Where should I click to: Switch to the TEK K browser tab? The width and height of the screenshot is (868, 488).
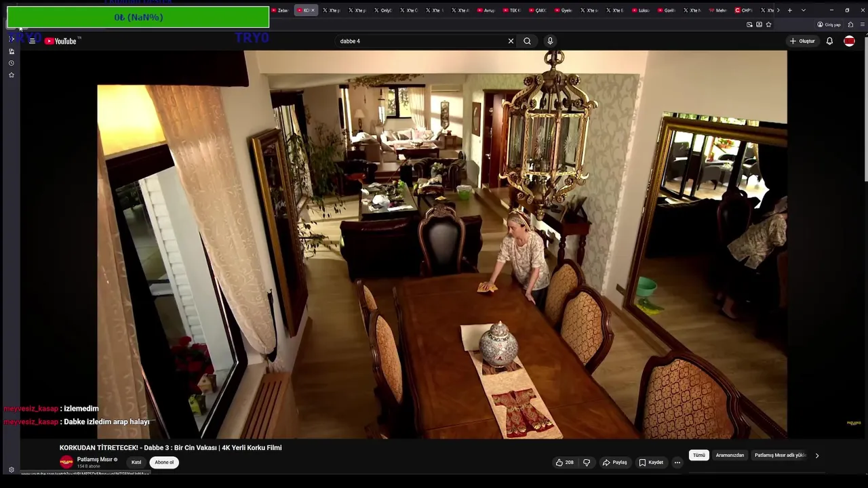pos(512,10)
